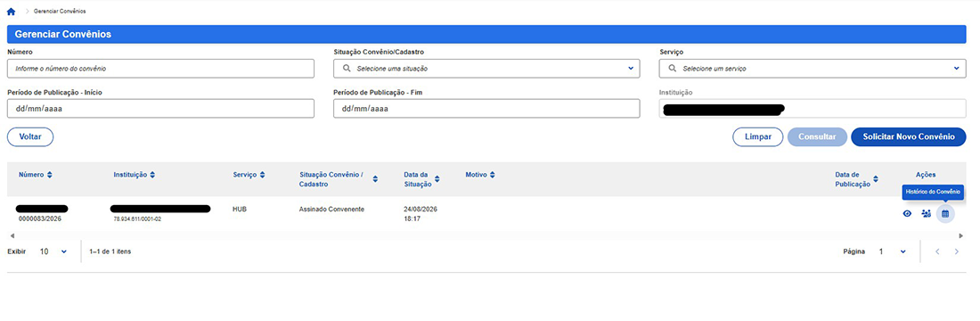Image resolution: width=980 pixels, height=321 pixels.
Task: Select the 0000083/2026 number cell
Action: (x=40, y=219)
